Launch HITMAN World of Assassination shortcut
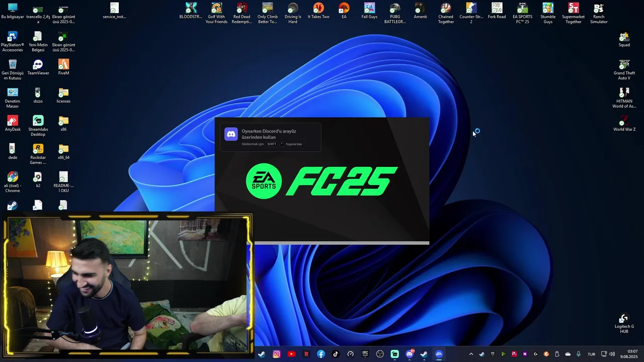This screenshot has height=362, width=644. (624, 98)
